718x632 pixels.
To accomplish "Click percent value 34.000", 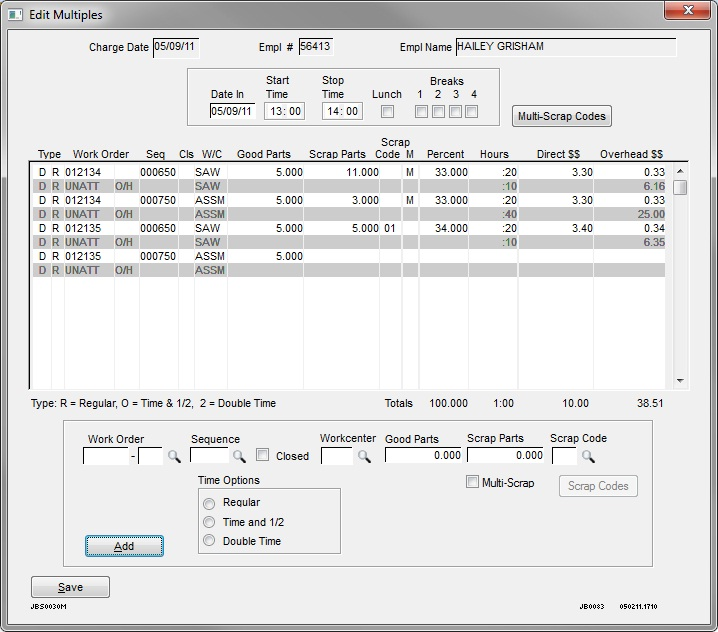I will (451, 228).
